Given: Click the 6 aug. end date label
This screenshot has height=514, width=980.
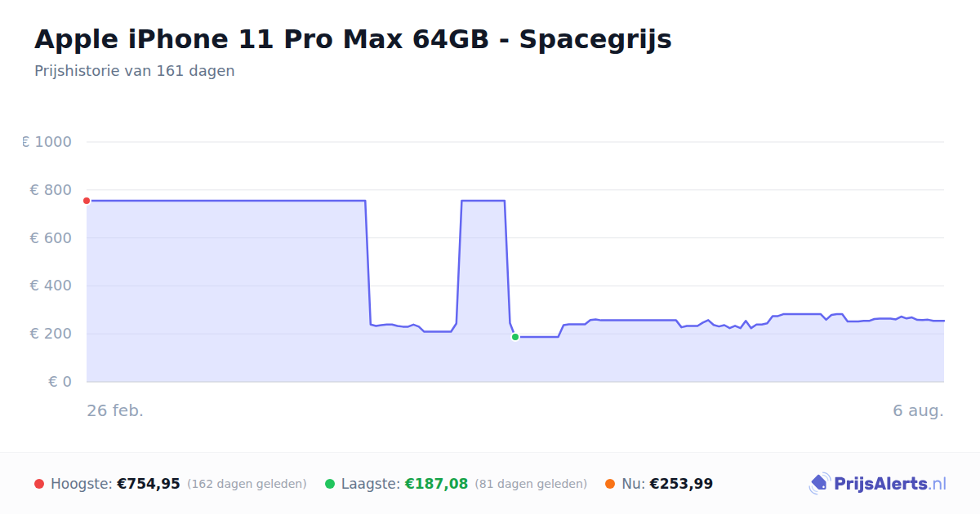Looking at the screenshot, I should pos(918,410).
